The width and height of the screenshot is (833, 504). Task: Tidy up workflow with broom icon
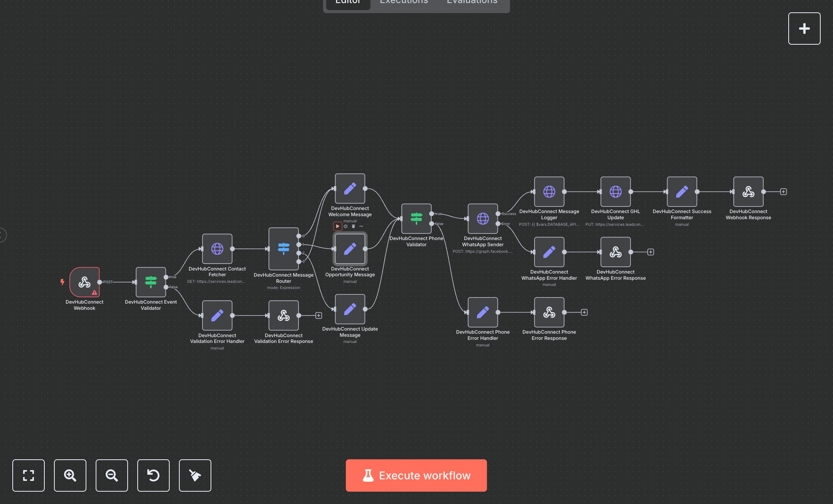[x=195, y=475]
